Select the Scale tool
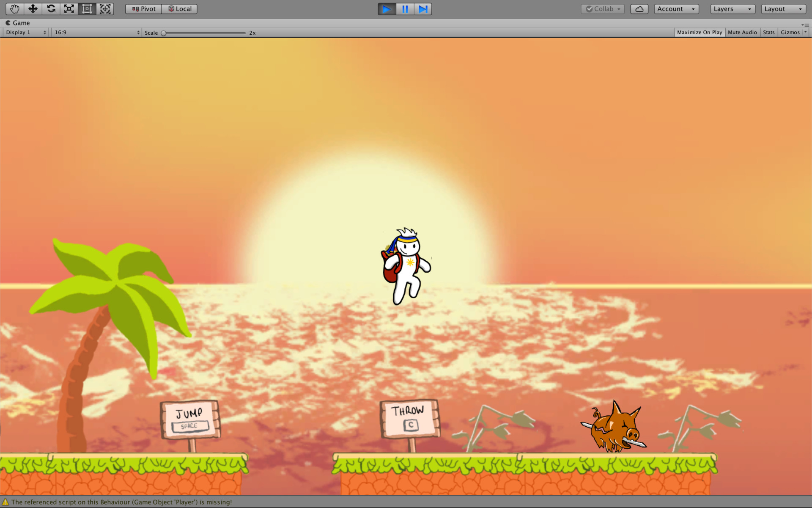The height and width of the screenshot is (508, 812). click(x=69, y=8)
